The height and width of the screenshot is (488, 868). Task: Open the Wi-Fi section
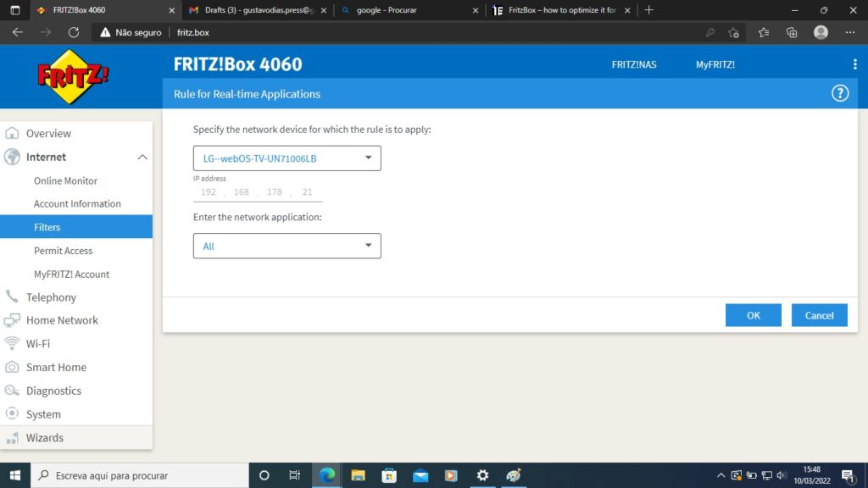tap(38, 343)
